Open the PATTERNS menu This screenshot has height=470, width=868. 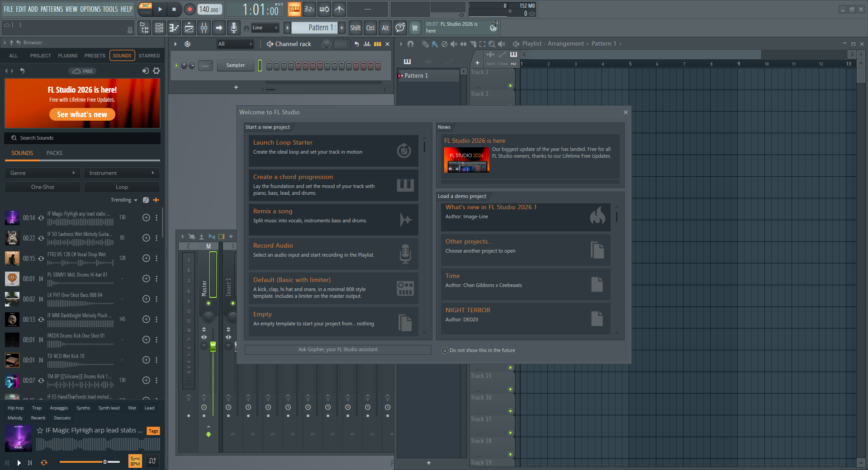coord(52,9)
